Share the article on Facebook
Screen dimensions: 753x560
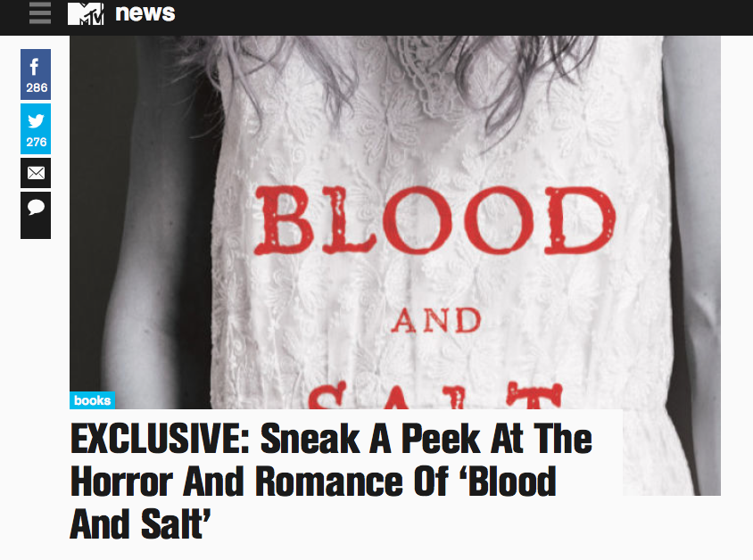[x=36, y=74]
